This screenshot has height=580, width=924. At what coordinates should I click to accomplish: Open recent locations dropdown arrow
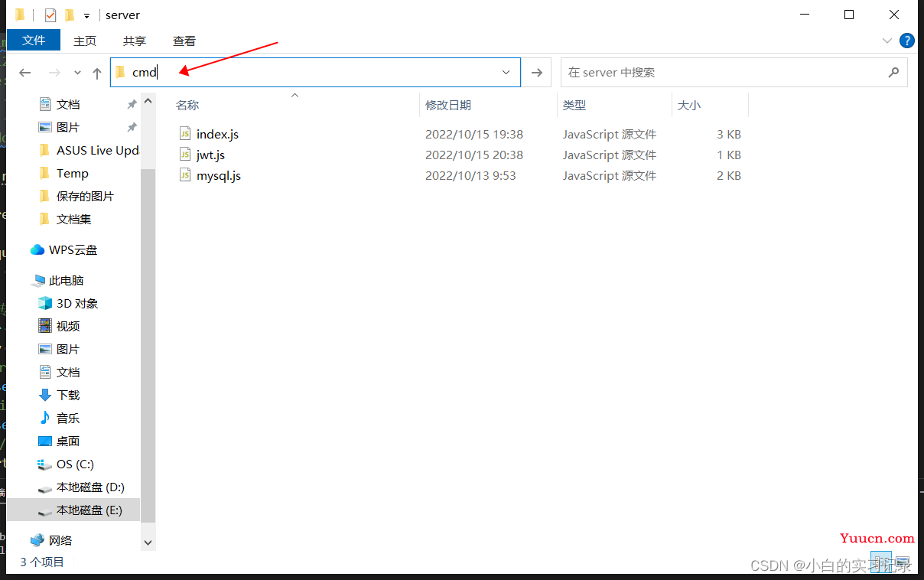[77, 73]
